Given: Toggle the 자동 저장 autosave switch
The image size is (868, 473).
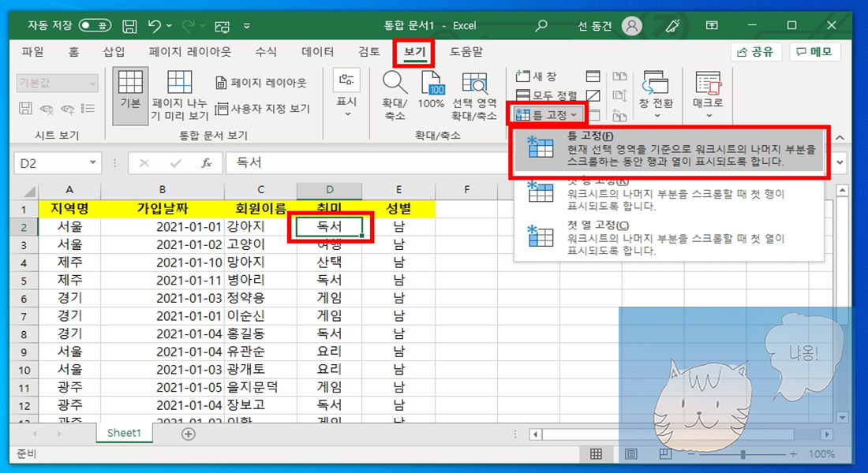Looking at the screenshot, I should click(95, 25).
